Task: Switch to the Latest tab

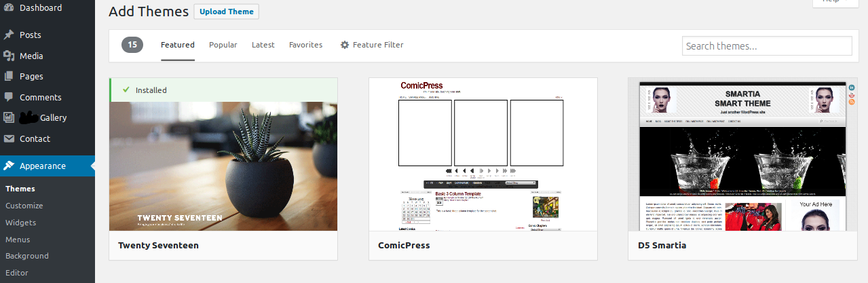Action: (263, 45)
